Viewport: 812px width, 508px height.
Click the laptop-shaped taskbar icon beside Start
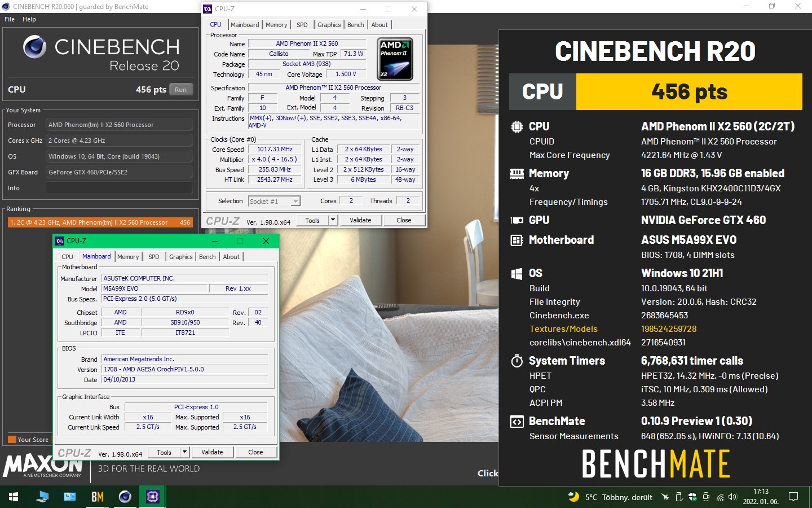click(42, 497)
